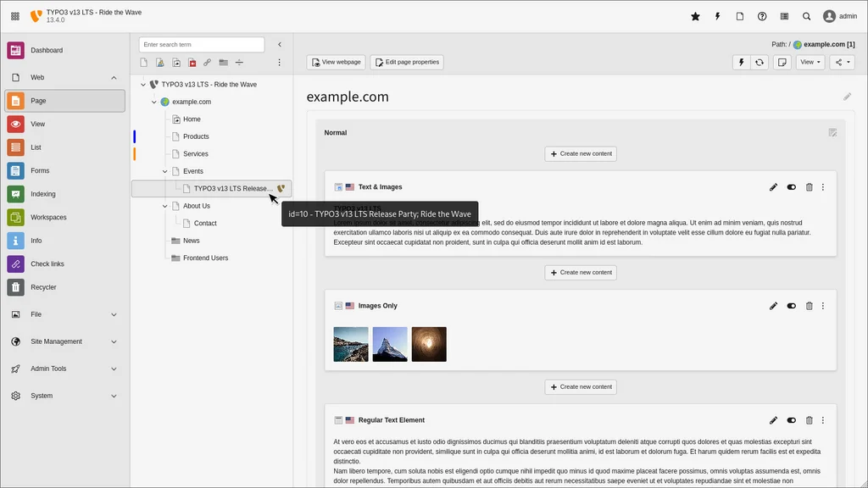Hide the Images Only content element

(x=791, y=306)
